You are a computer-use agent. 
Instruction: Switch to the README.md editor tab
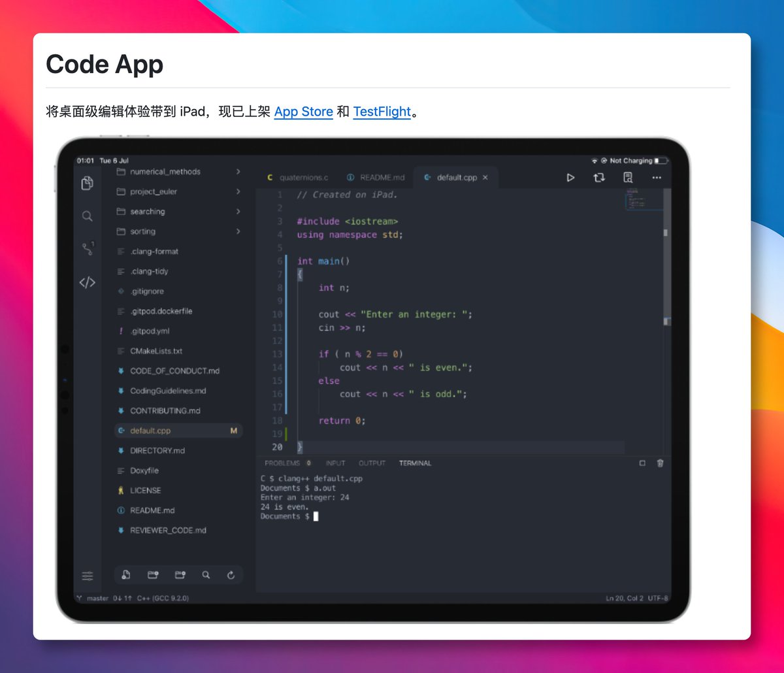coord(376,178)
